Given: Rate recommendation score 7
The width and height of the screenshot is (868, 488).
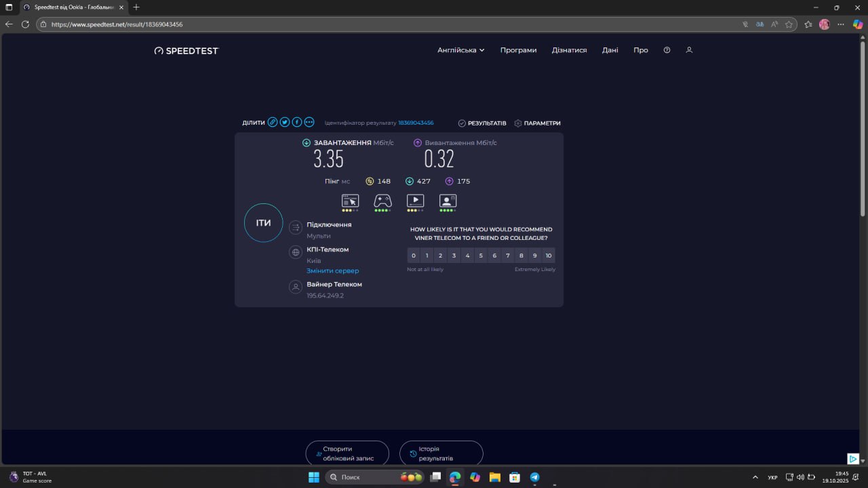Looking at the screenshot, I should tap(508, 256).
